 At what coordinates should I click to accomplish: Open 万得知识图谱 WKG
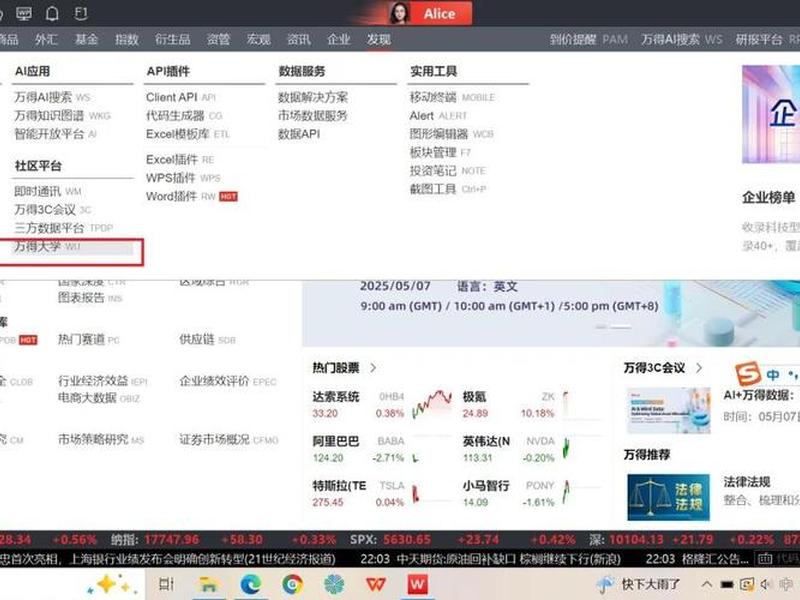click(x=62, y=115)
